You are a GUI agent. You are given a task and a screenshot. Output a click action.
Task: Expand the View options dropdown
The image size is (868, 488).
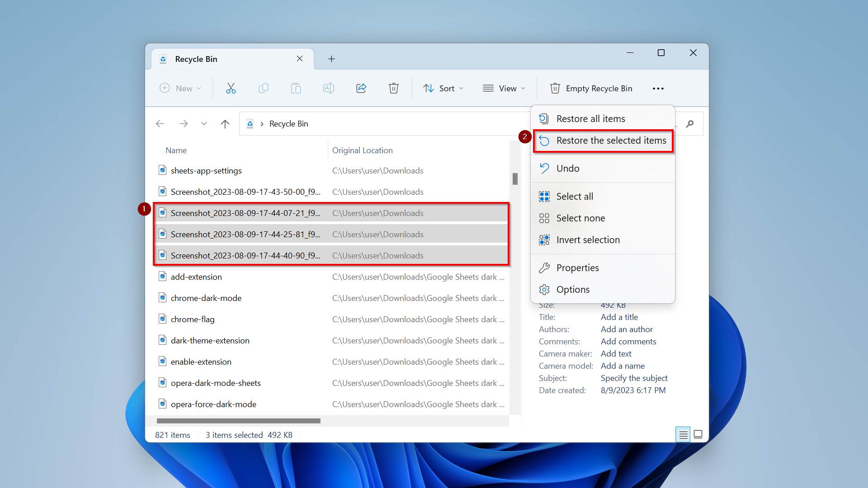point(505,88)
